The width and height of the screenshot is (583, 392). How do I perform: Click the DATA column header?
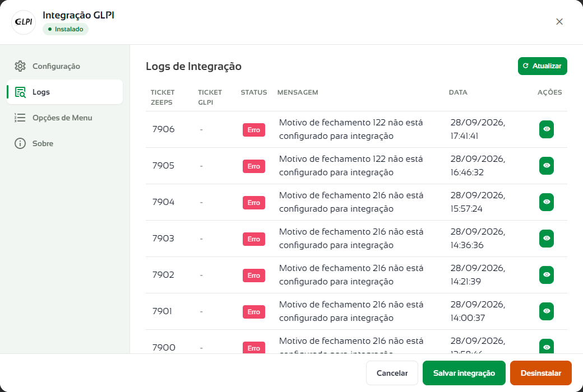tap(458, 92)
